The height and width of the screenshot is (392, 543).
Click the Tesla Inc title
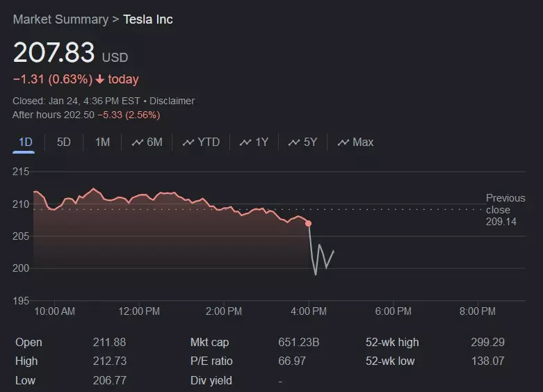point(148,19)
